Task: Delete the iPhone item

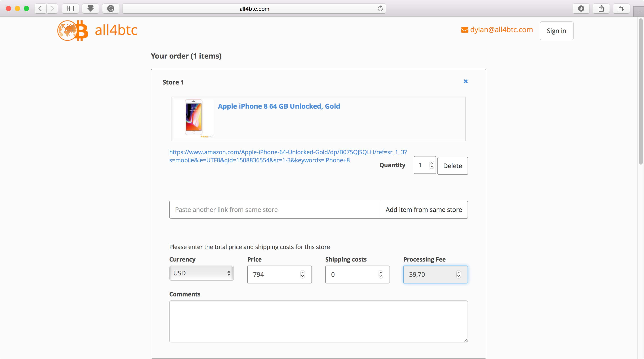Action: (452, 166)
